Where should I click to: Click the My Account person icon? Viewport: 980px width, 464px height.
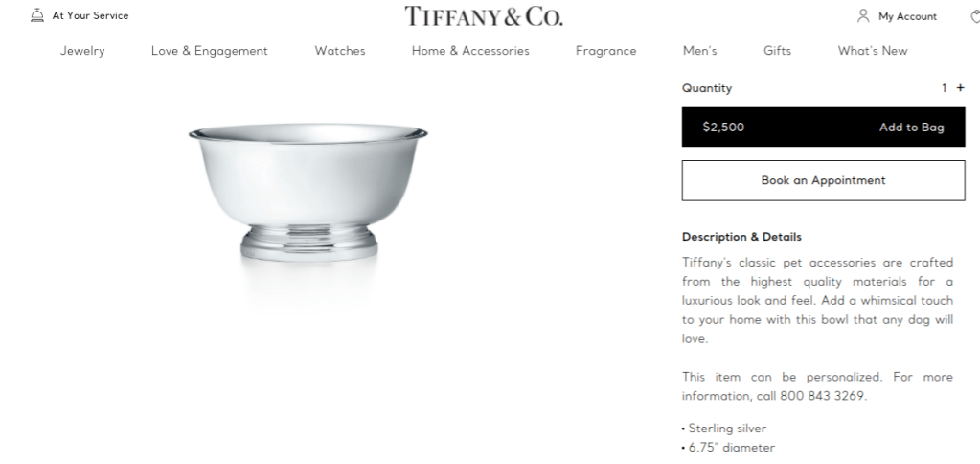click(862, 15)
